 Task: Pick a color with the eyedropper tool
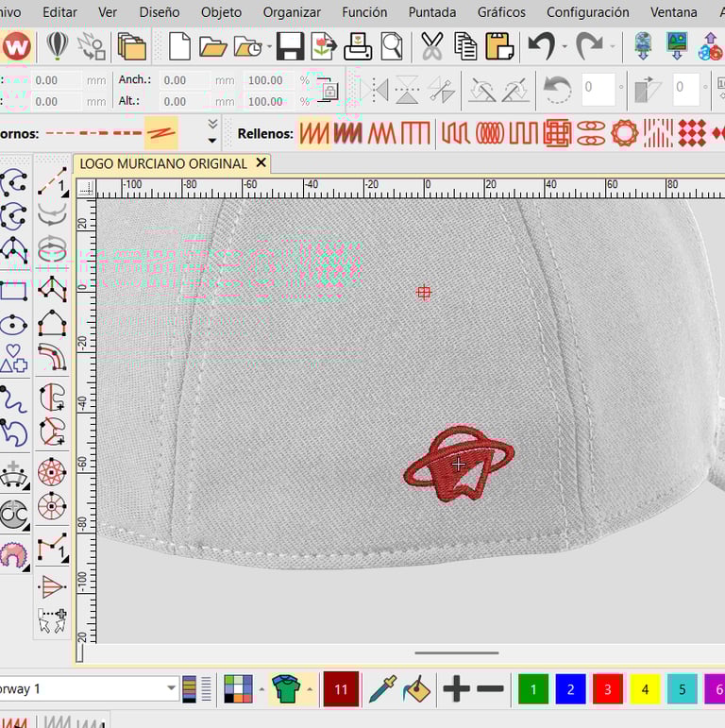[x=383, y=689]
